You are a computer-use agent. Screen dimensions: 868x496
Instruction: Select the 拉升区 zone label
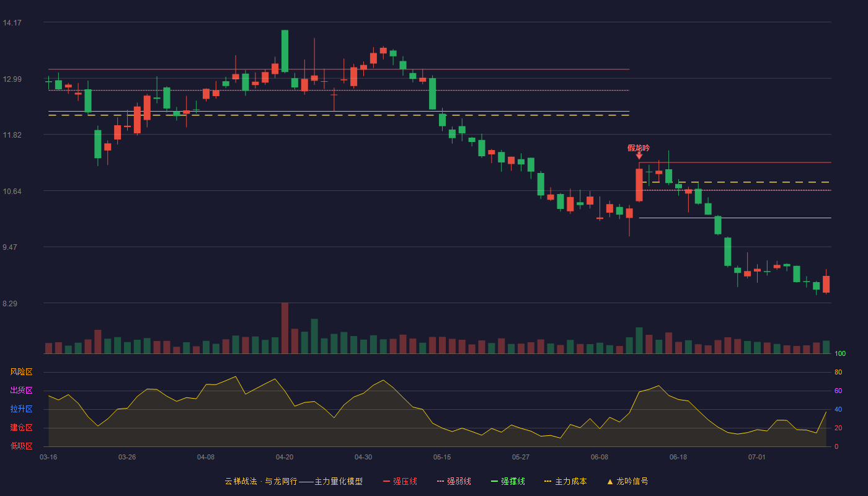(21, 409)
